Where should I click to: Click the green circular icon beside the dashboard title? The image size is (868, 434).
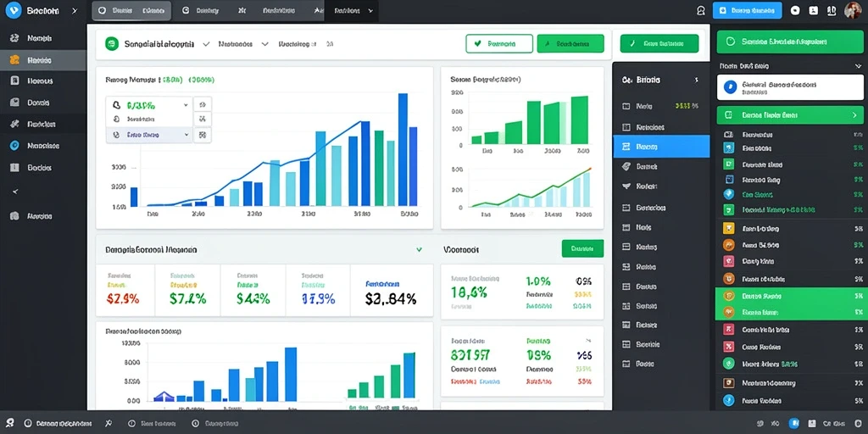click(x=112, y=44)
